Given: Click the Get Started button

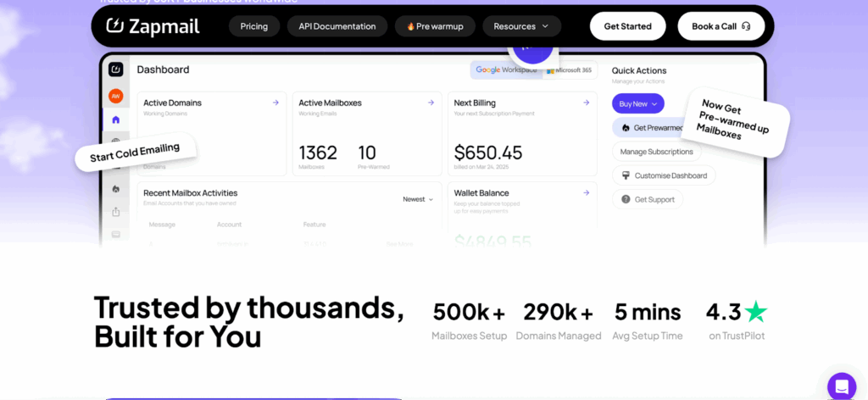Looking at the screenshot, I should [628, 26].
